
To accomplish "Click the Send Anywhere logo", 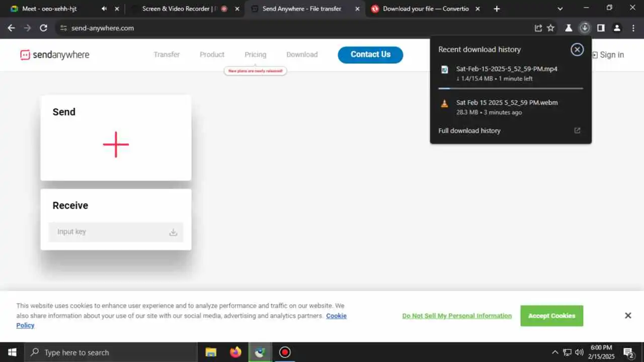I will (x=54, y=55).
